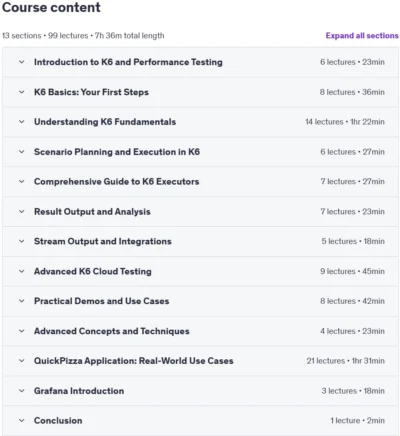This screenshot has width=400, height=436.
Task: Open the Stream Output and Integrations chevron
Action: pyautogui.click(x=22, y=241)
